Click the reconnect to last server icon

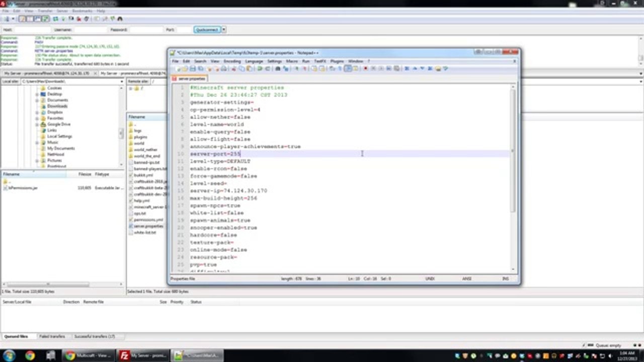point(87,19)
